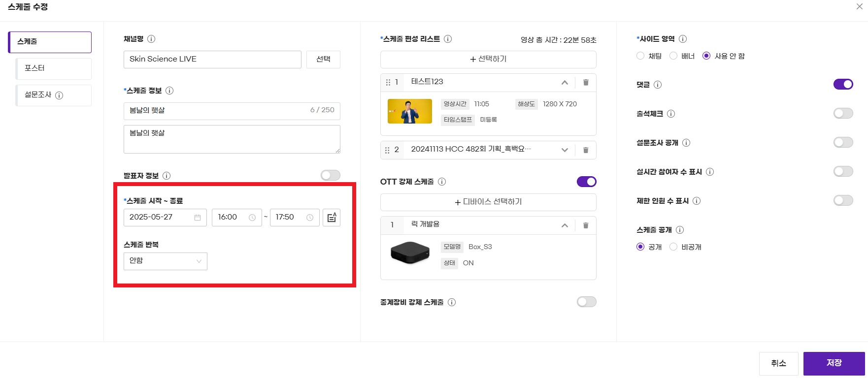Click 취소 button
868x379 pixels.
click(x=778, y=363)
